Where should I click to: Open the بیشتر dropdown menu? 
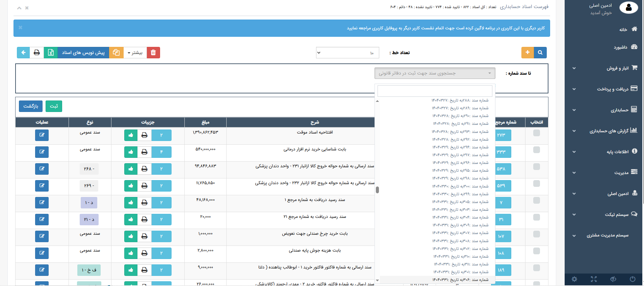[x=135, y=53]
